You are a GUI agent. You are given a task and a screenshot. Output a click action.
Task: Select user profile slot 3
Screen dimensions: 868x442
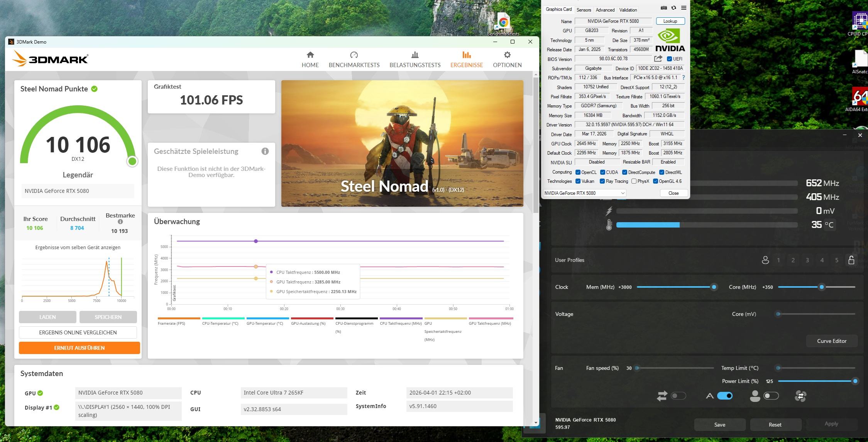807,260
